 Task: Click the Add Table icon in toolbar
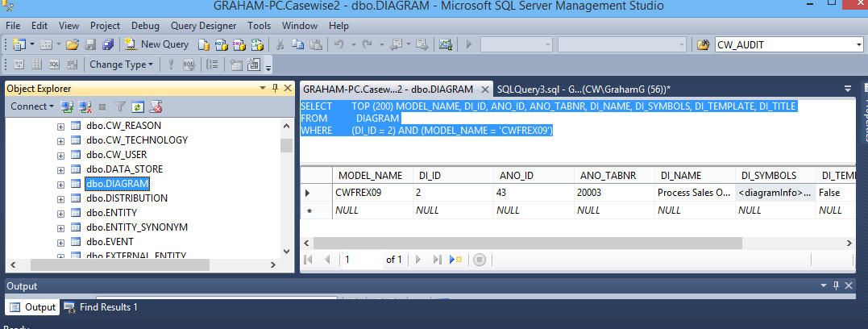236,65
